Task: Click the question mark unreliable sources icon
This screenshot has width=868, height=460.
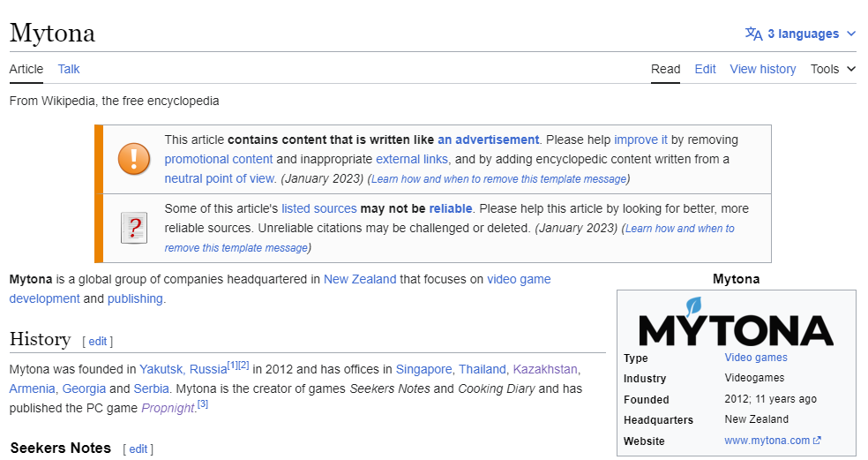Action: pyautogui.click(x=134, y=228)
